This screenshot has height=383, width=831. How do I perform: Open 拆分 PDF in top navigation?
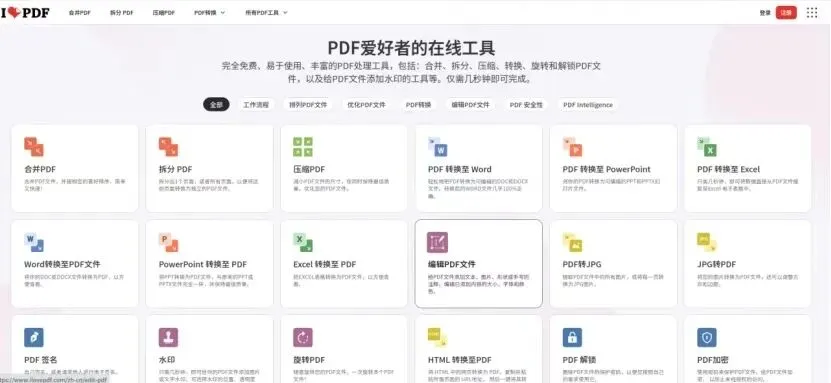point(121,13)
